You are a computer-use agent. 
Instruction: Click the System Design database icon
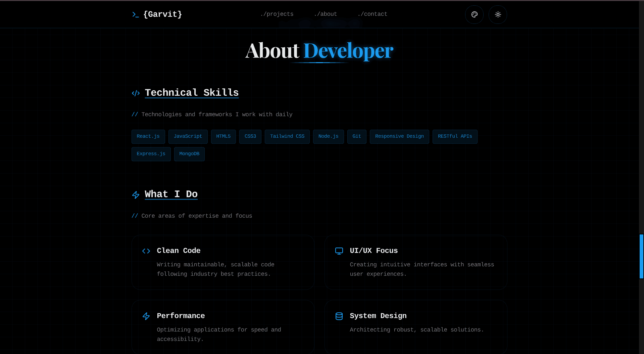(339, 316)
